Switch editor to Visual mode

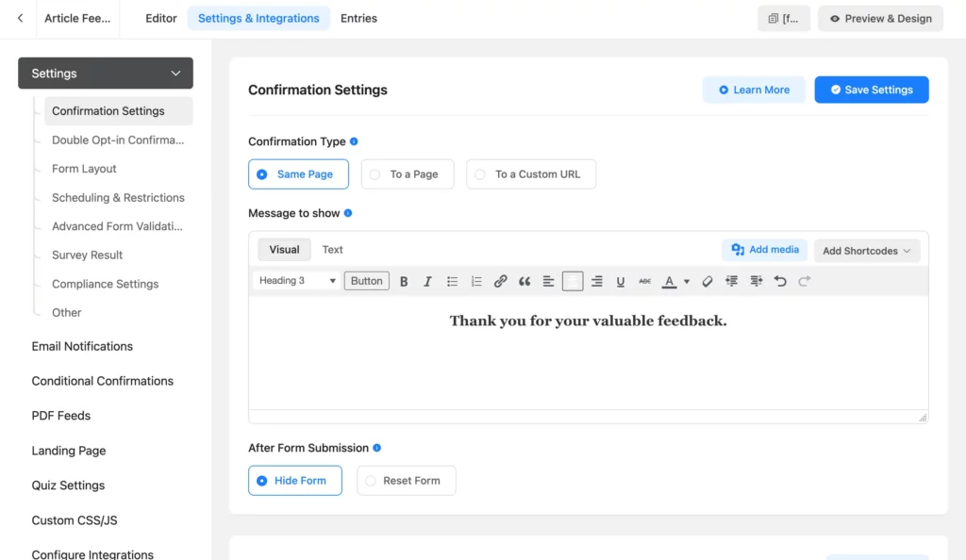pos(284,249)
